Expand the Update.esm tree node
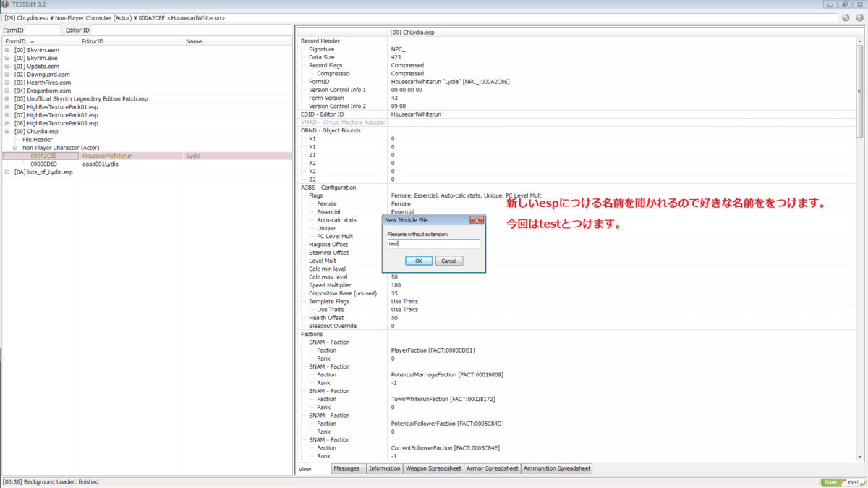 coord(7,66)
